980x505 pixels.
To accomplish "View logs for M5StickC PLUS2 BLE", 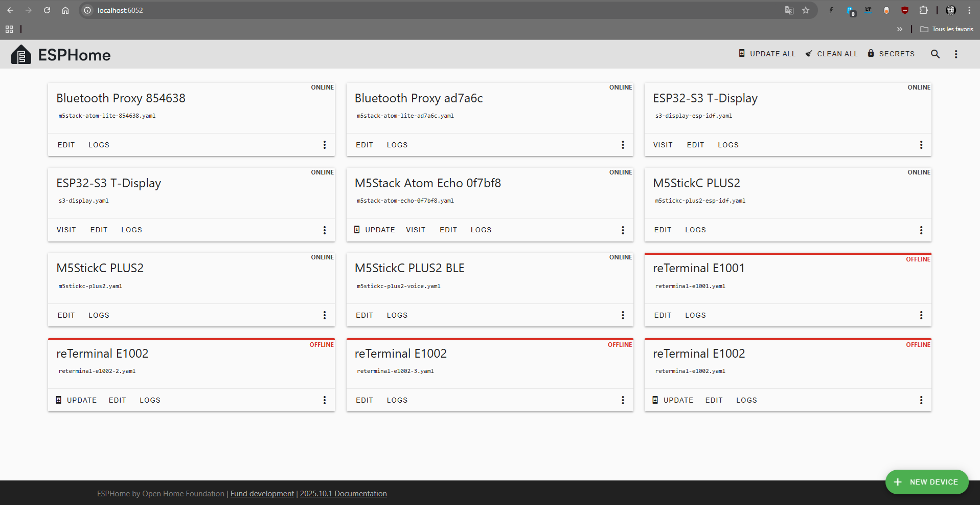I will (x=397, y=315).
